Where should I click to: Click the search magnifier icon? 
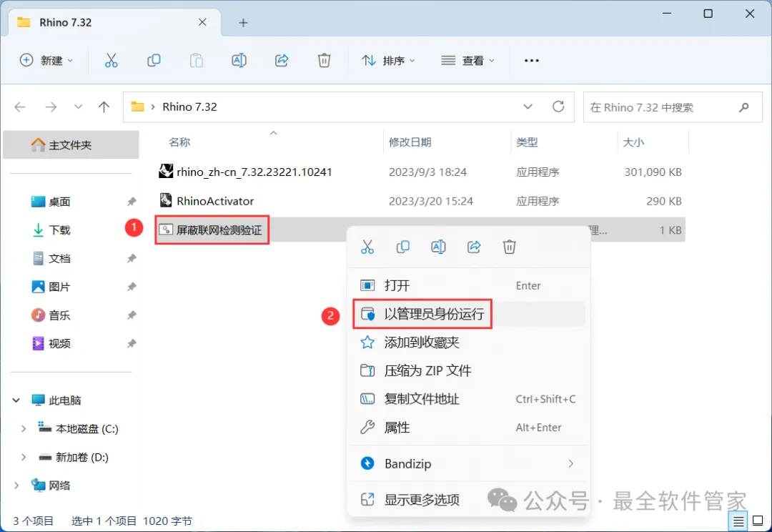click(x=744, y=107)
